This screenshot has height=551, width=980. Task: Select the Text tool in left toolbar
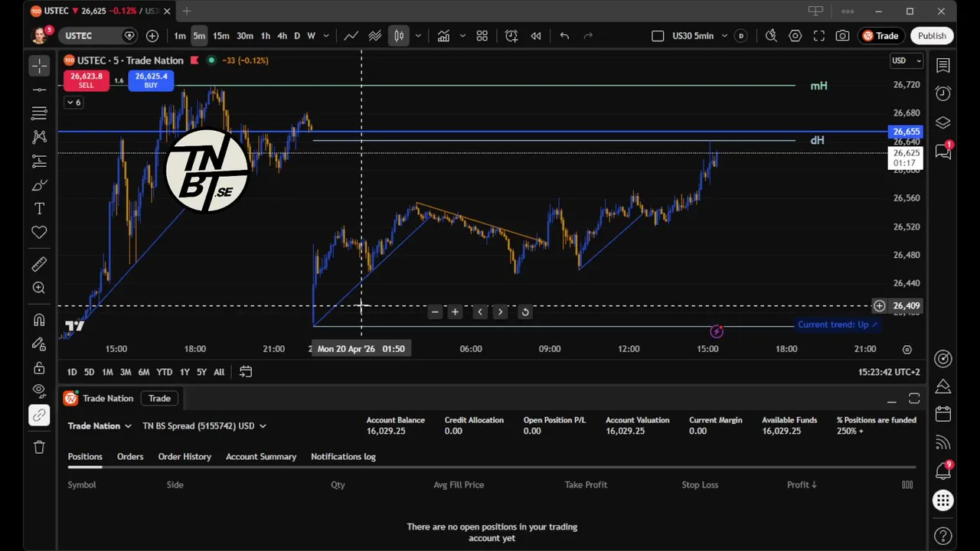tap(39, 209)
